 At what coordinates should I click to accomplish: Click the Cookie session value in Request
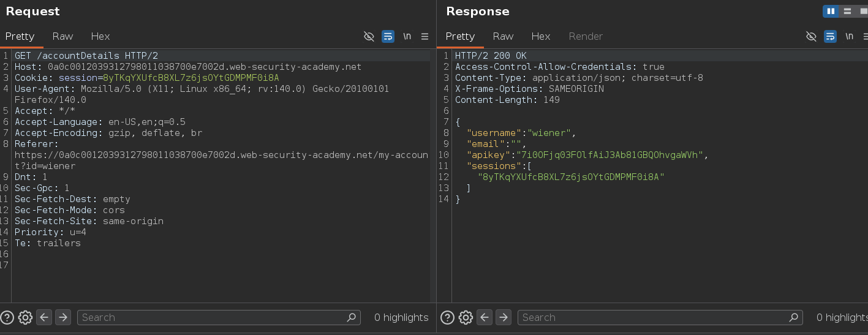pyautogui.click(x=191, y=78)
